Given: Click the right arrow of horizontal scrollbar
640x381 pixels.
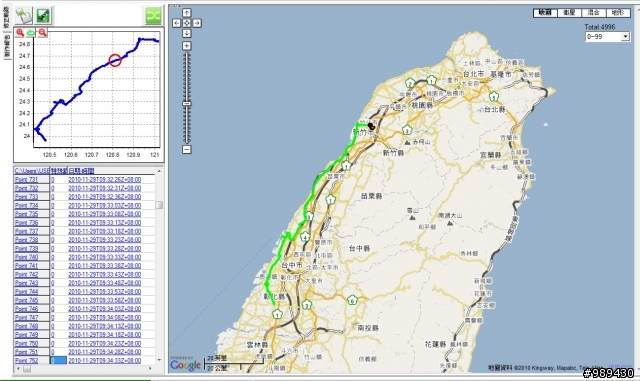Looking at the screenshot, I should pyautogui.click(x=150, y=369).
